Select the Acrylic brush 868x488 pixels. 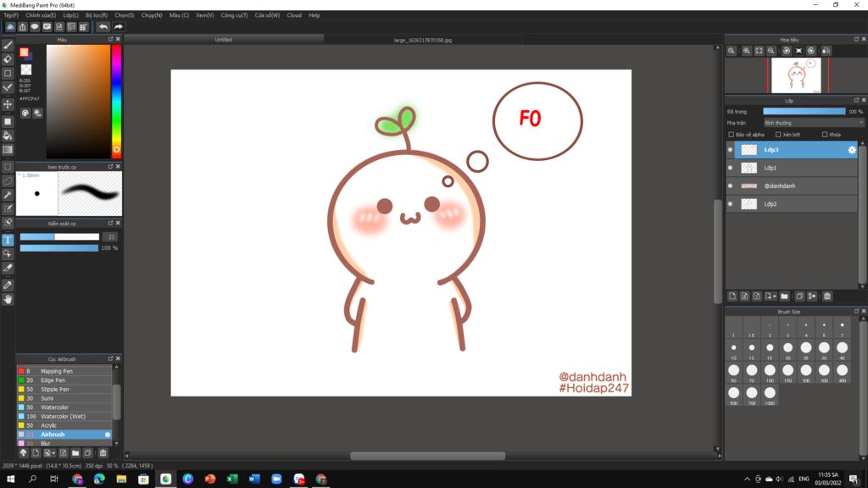point(64,425)
